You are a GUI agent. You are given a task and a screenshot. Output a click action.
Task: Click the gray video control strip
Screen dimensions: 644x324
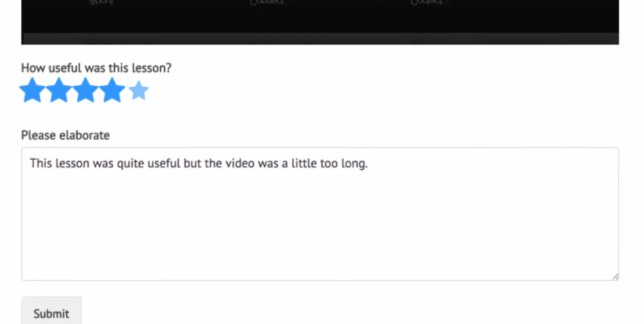tap(320, 38)
